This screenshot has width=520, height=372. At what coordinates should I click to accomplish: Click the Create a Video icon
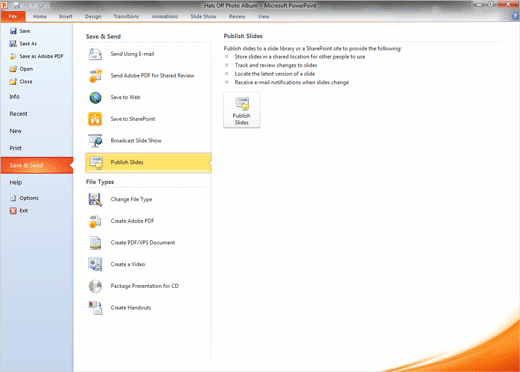click(95, 264)
